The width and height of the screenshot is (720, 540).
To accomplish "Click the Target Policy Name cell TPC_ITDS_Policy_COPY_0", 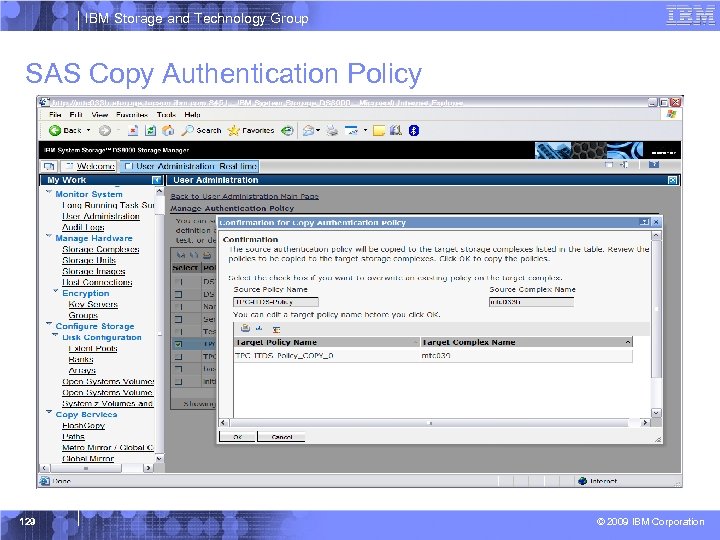I will click(284, 356).
